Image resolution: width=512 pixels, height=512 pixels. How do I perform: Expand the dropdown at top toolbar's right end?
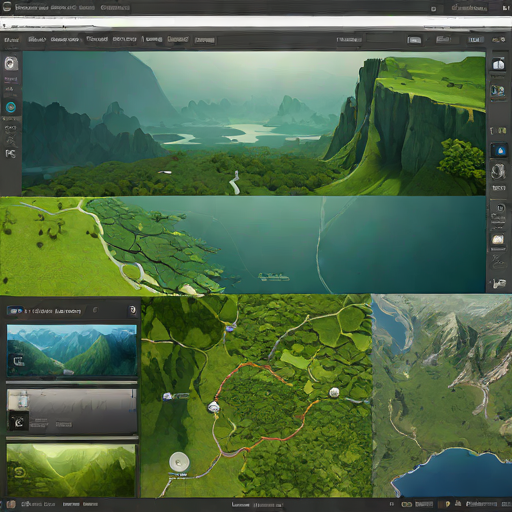click(499, 40)
